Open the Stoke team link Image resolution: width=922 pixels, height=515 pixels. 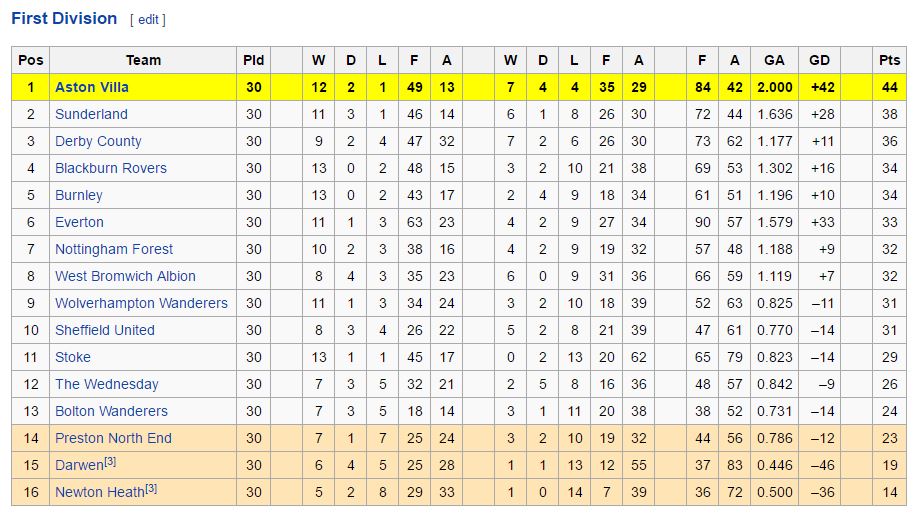73,357
